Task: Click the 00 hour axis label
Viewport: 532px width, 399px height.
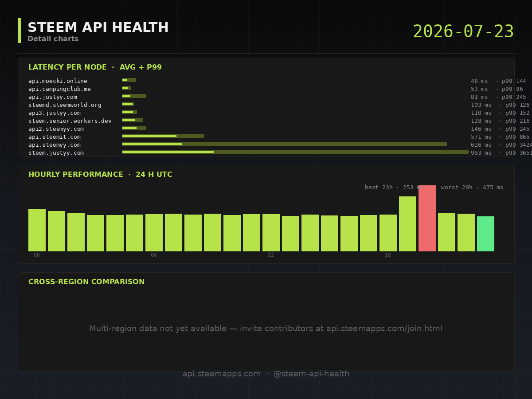Action: 37,255
